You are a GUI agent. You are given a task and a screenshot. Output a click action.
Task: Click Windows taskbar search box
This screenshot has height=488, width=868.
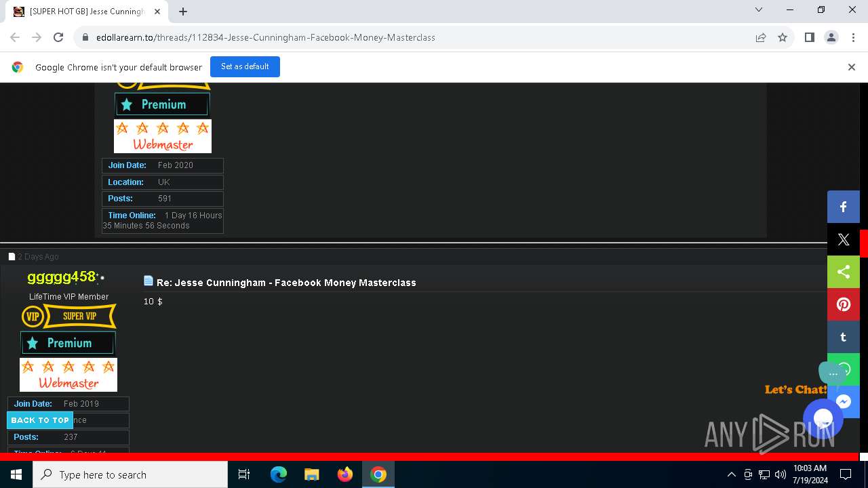(130, 474)
